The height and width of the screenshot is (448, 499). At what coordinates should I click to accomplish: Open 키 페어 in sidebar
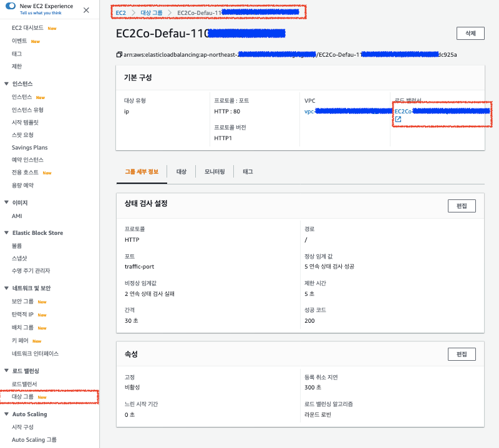click(x=20, y=341)
